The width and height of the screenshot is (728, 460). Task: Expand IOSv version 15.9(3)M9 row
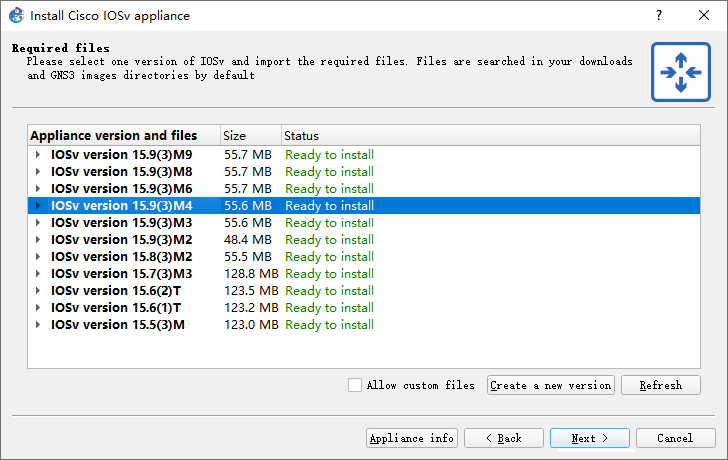coord(38,155)
